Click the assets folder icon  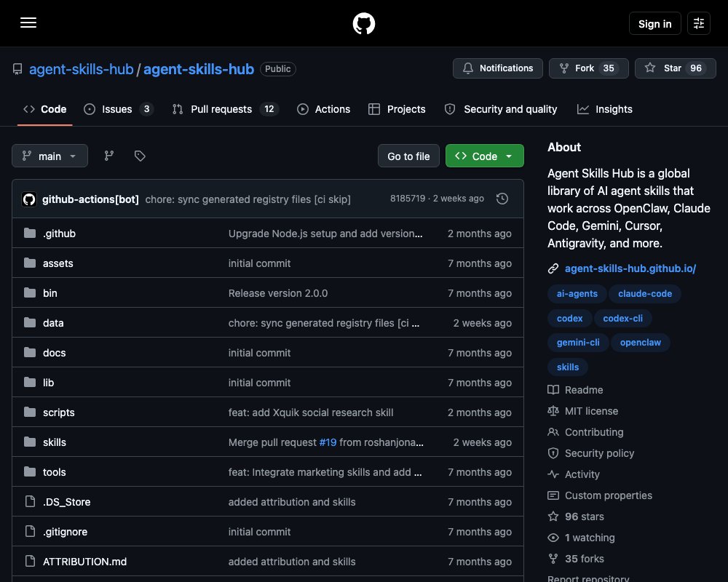30,263
